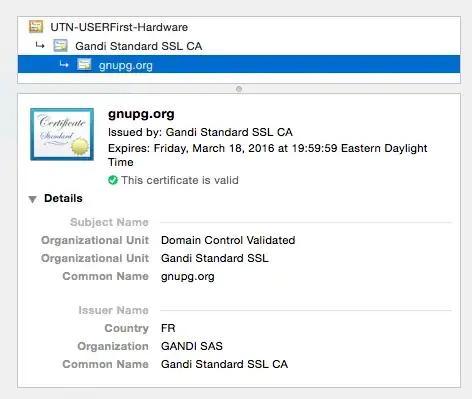Click the bold gnupg.org certificate title

click(141, 114)
